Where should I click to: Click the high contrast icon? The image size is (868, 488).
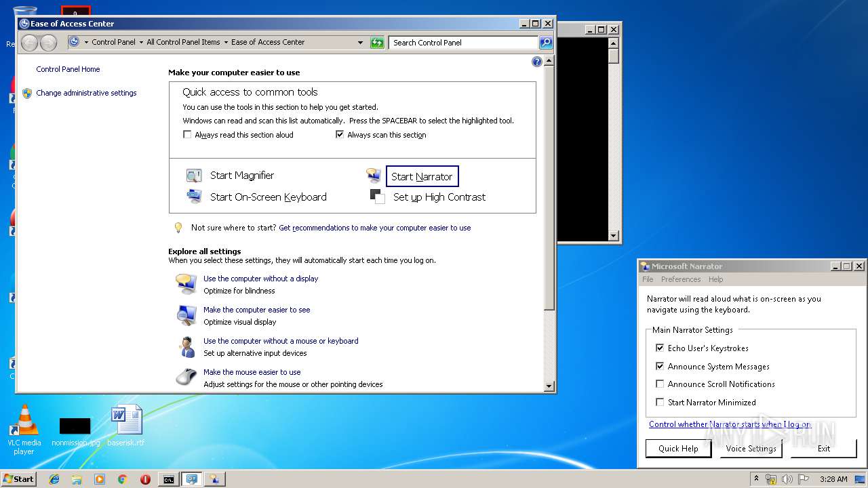(377, 197)
